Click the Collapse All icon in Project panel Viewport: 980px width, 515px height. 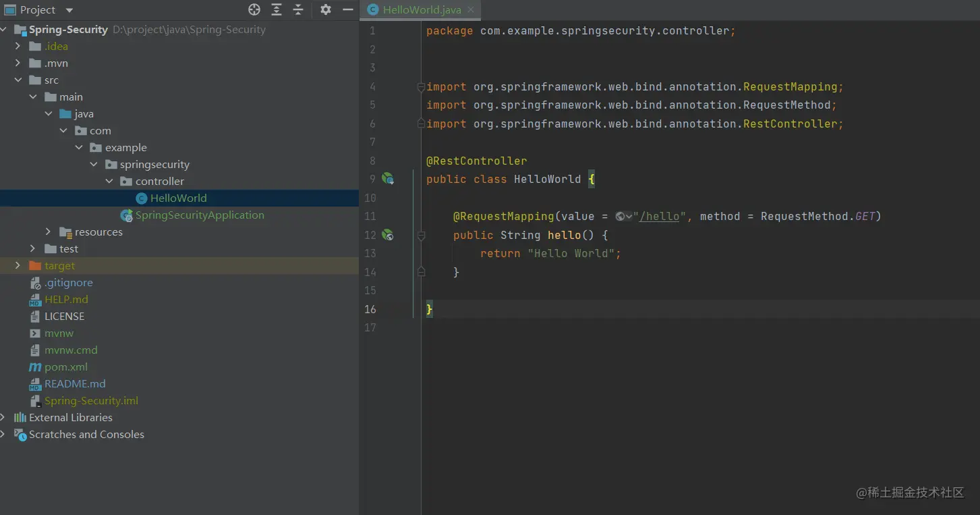298,9
